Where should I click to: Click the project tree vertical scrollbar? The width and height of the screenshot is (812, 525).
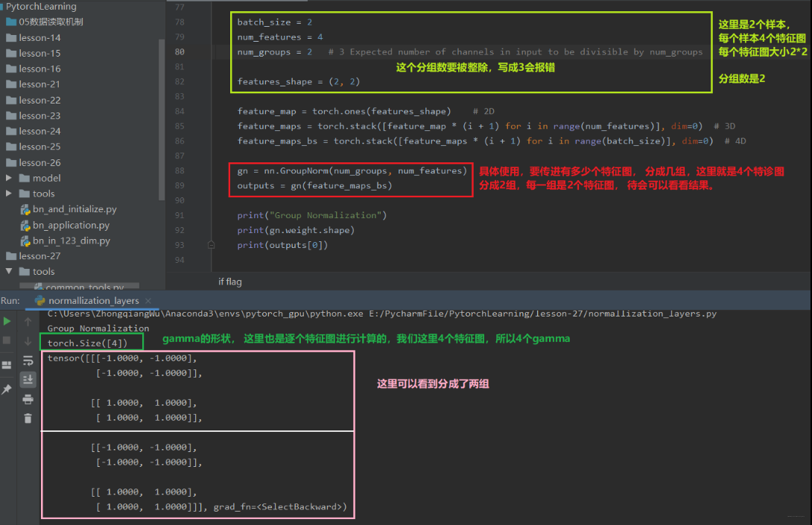click(x=162, y=119)
